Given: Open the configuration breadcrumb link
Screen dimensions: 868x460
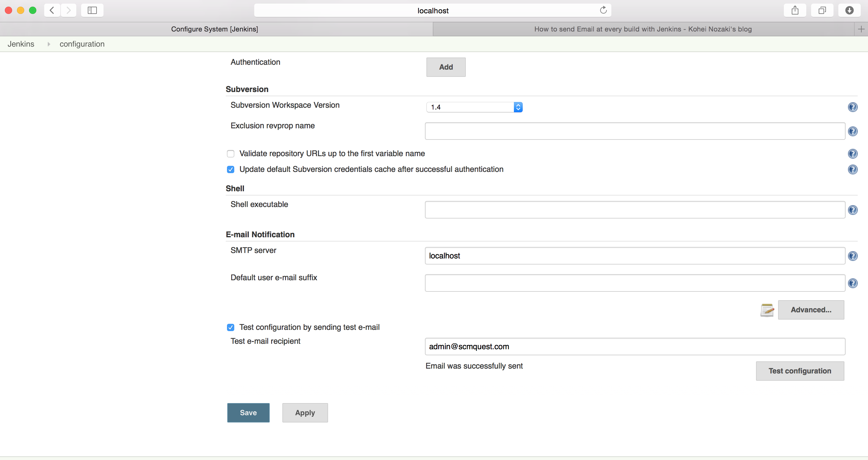Looking at the screenshot, I should tap(82, 44).
